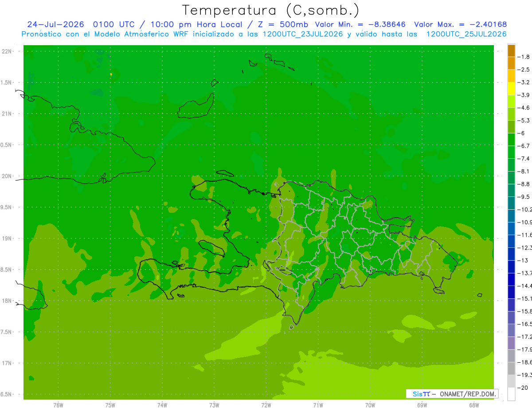Screen dimensions: 532x411
Task: Click the 76W longitude label
Action: pos(58,405)
